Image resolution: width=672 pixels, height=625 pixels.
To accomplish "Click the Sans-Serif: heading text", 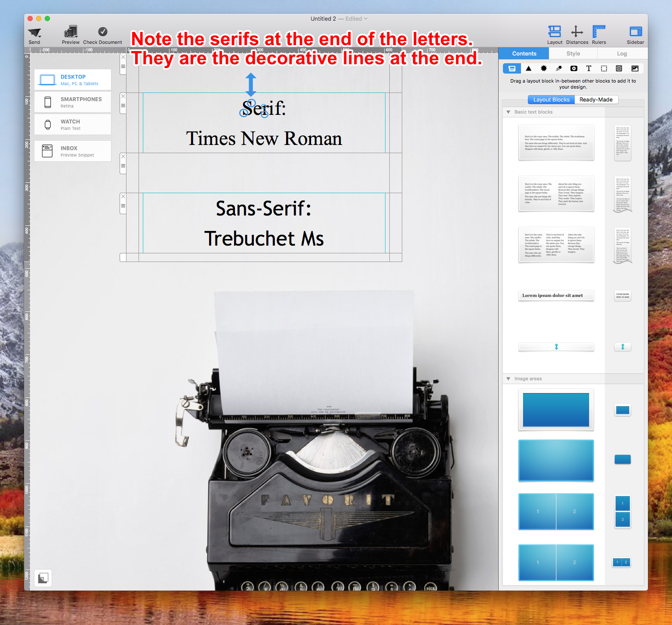I will tap(263, 209).
